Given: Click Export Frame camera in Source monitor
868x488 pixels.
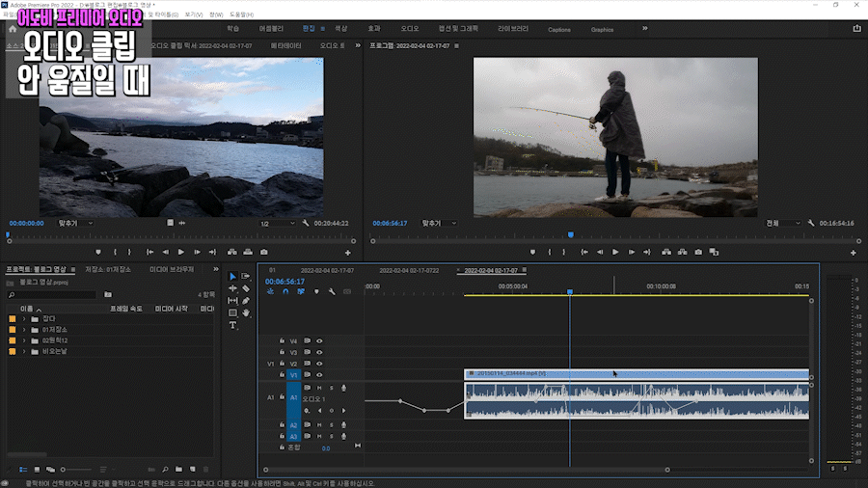Looking at the screenshot, I should coord(264,253).
